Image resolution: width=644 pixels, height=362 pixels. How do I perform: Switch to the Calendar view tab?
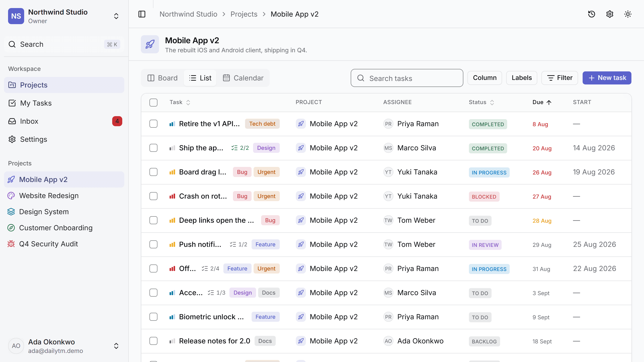[x=243, y=78]
